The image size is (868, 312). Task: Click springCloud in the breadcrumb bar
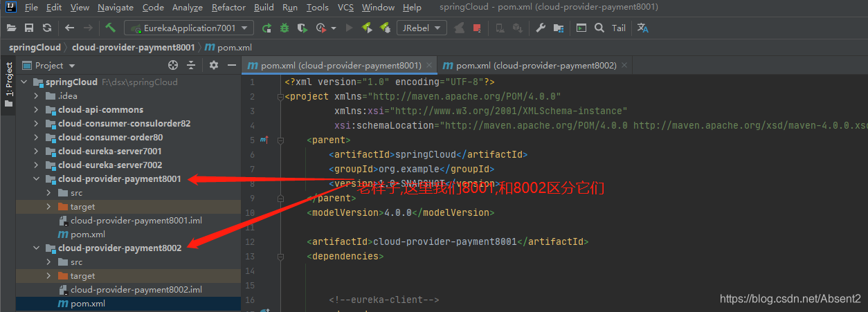35,47
